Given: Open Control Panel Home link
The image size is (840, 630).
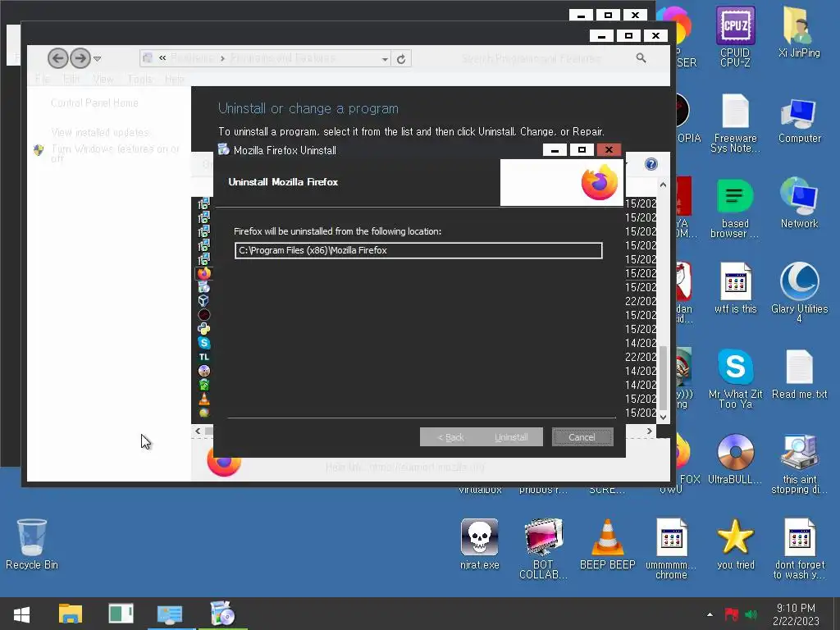Looking at the screenshot, I should 94,103.
